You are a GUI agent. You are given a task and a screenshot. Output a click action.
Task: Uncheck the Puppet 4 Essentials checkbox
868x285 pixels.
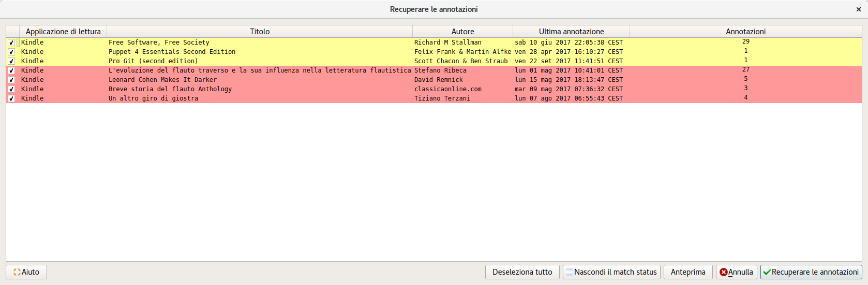coord(11,52)
